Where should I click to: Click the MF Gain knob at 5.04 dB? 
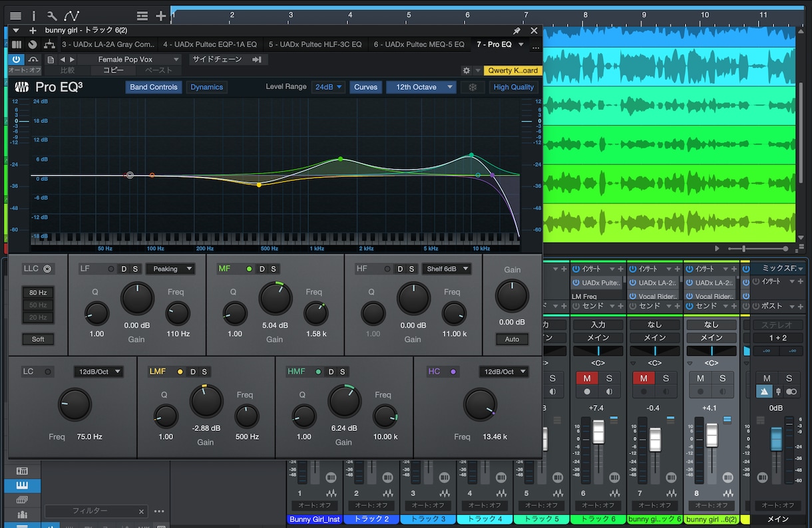pos(276,299)
